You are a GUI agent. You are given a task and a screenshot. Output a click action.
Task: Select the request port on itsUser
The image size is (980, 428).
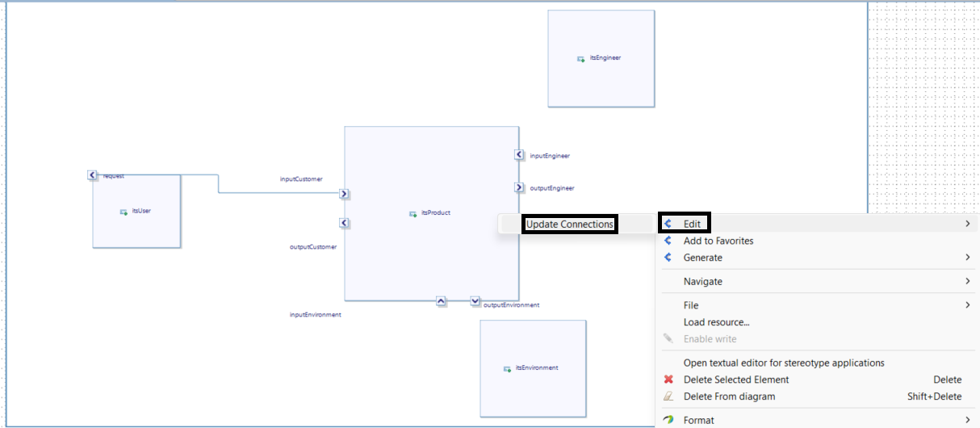pyautogui.click(x=92, y=175)
